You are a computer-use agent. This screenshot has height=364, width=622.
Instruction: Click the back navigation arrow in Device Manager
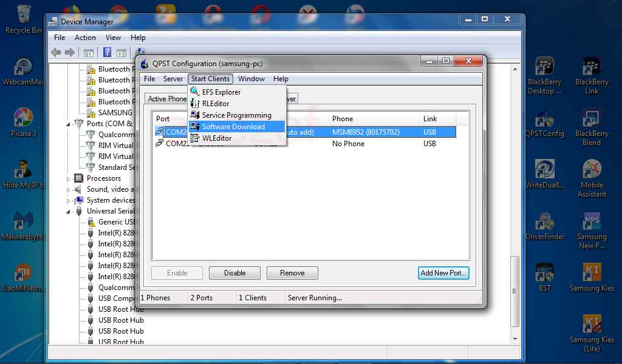[55, 52]
